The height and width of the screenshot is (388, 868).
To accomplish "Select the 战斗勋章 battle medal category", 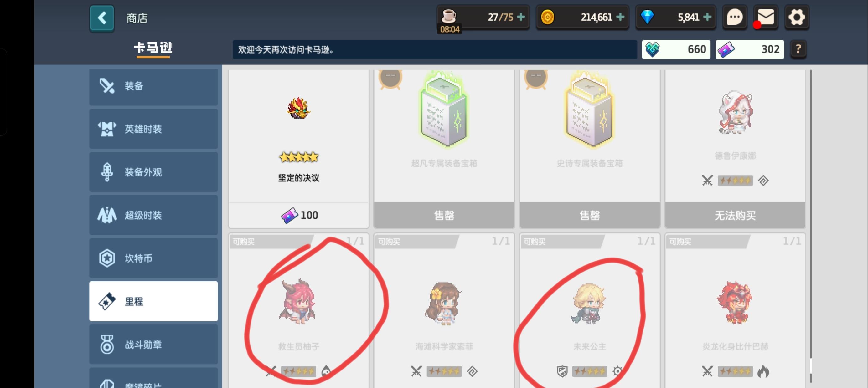I will [153, 344].
